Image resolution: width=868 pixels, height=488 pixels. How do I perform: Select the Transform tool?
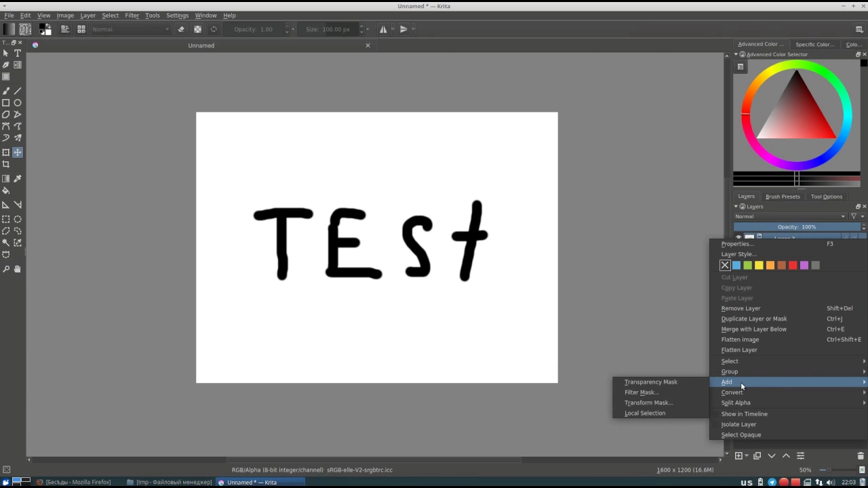coord(6,152)
